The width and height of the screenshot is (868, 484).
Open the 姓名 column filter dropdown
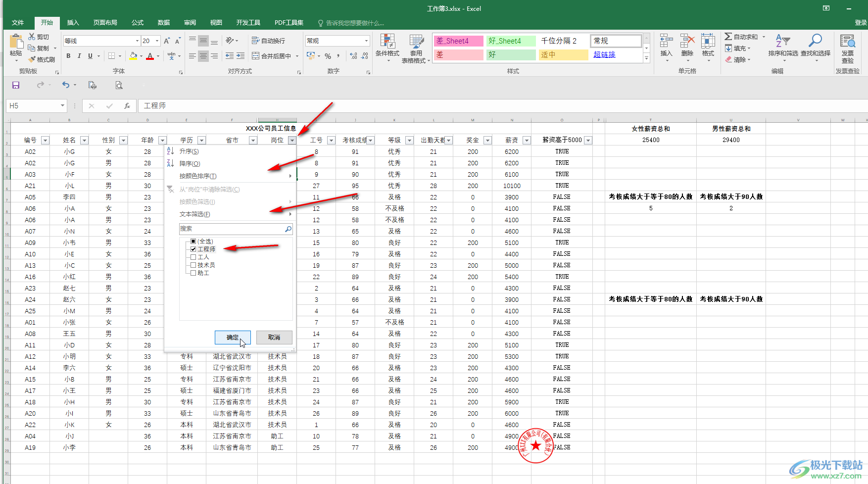84,141
